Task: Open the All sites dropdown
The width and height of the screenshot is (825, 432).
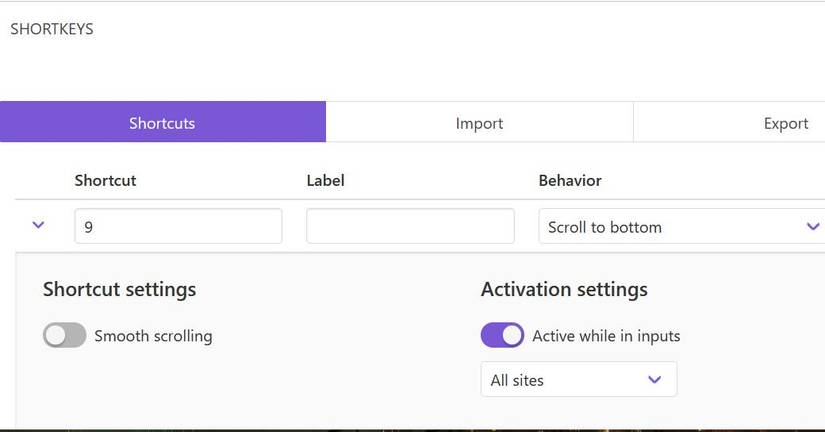Action: click(578, 380)
